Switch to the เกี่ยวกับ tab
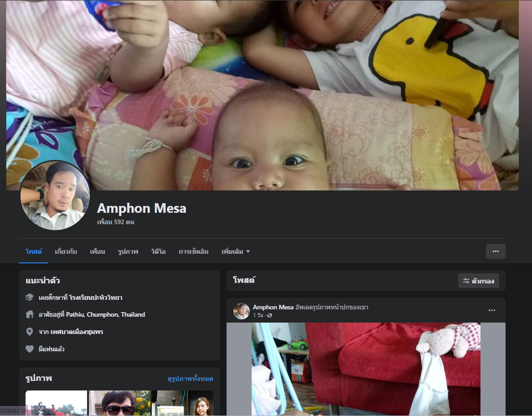 point(66,252)
